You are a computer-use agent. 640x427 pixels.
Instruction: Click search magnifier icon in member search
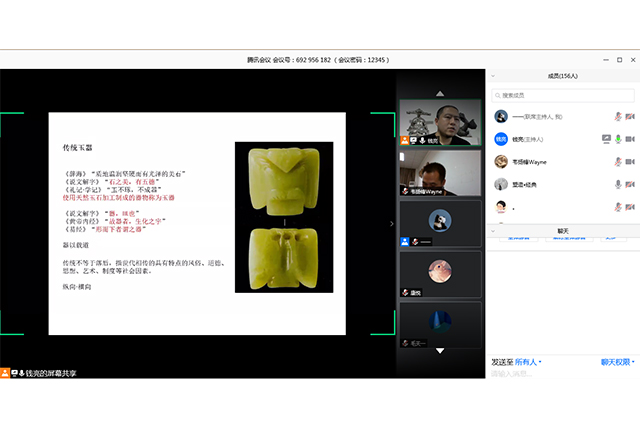click(x=500, y=95)
